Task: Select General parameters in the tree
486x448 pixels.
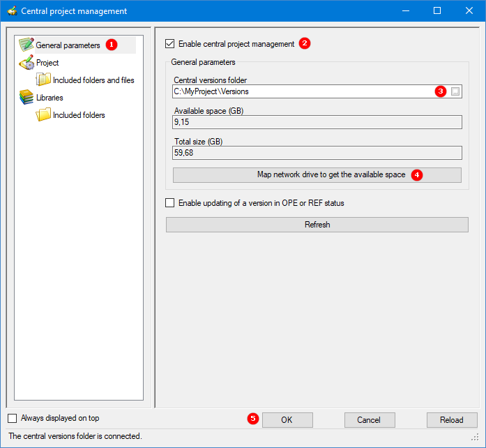Action: pyautogui.click(x=68, y=45)
